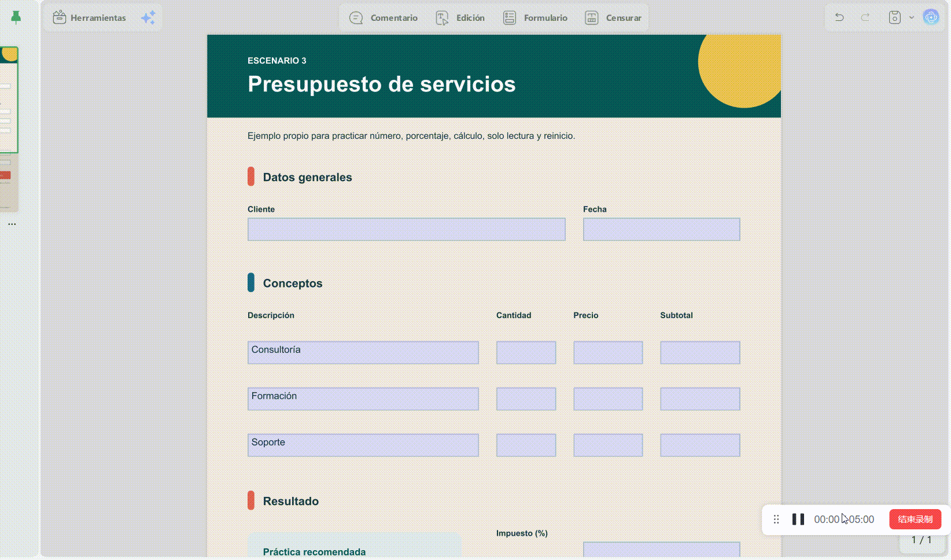Viewport: 951px width, 560px height.
Task: Pause the screen recording
Action: [798, 520]
